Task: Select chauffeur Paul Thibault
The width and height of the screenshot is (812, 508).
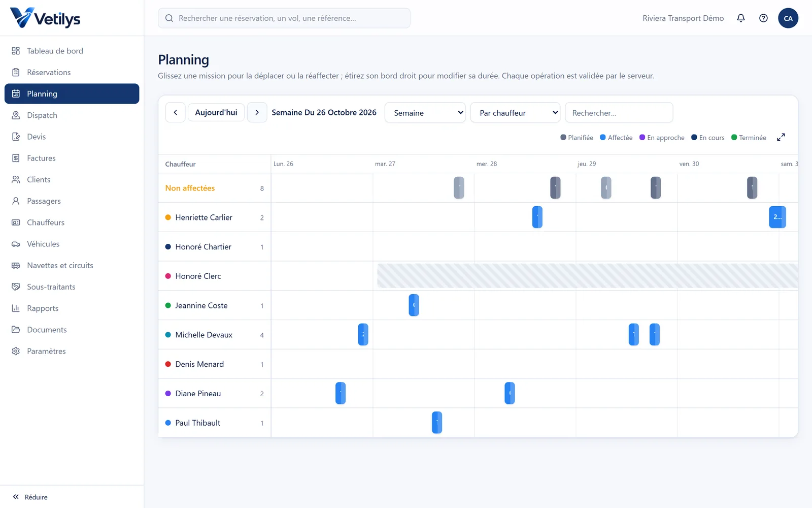Action: click(x=197, y=423)
